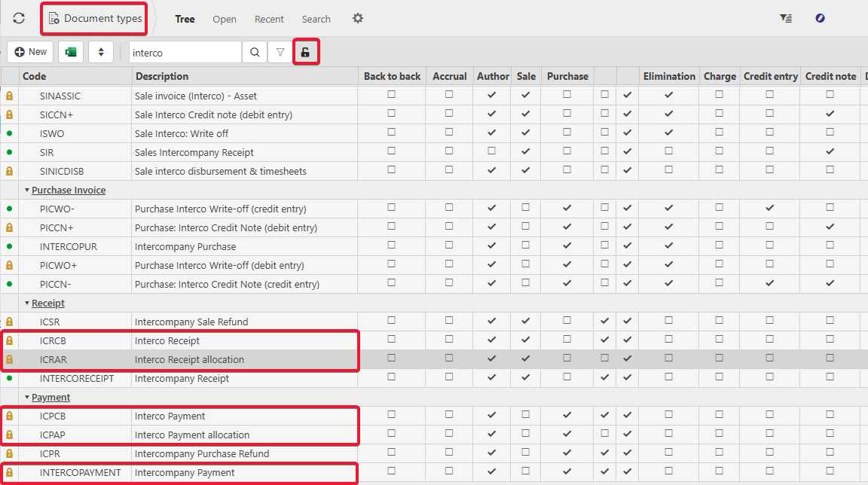Screen dimensions: 868x485
Task: Click the lock icon on SINASSIC row
Action: pyautogui.click(x=9, y=96)
